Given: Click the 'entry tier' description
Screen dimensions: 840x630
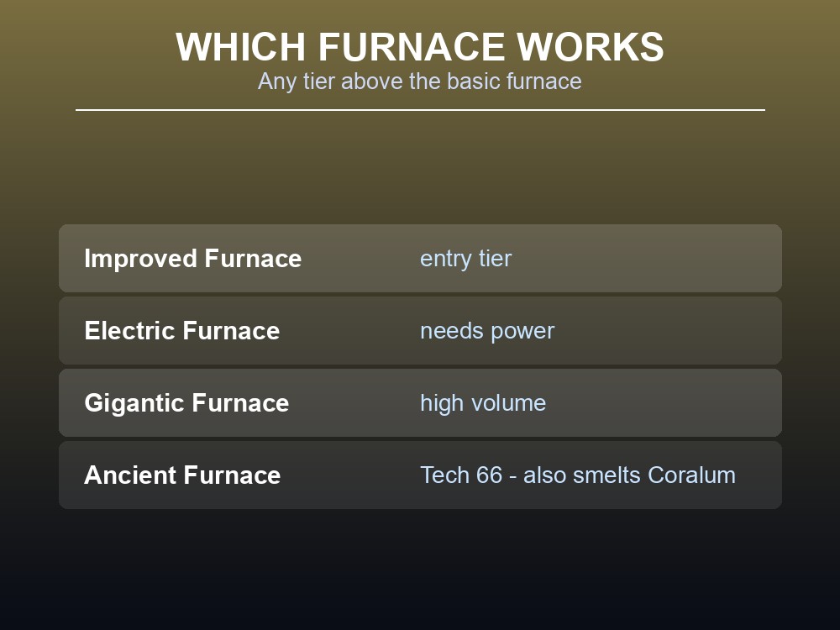Looking at the screenshot, I should [x=465, y=260].
